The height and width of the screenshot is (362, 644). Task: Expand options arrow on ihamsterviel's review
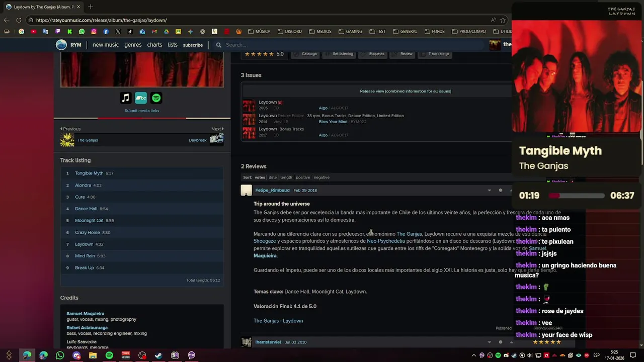coord(489,342)
